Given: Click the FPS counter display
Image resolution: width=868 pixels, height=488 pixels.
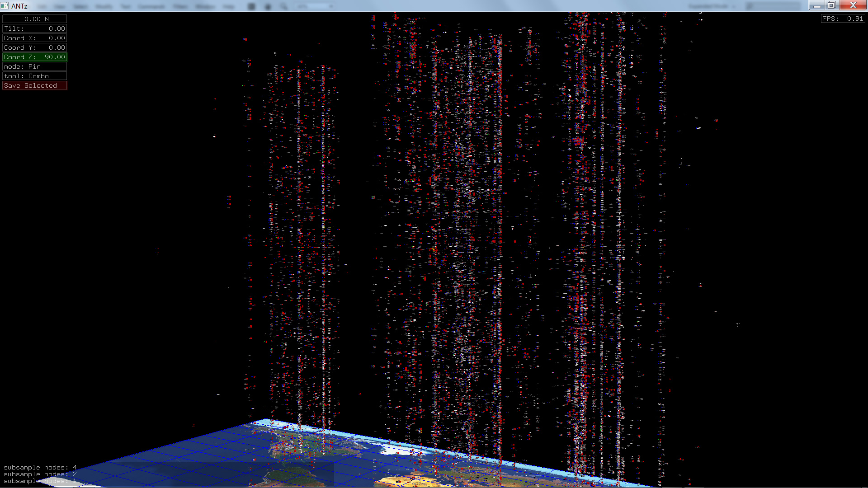Looking at the screenshot, I should tap(843, 19).
